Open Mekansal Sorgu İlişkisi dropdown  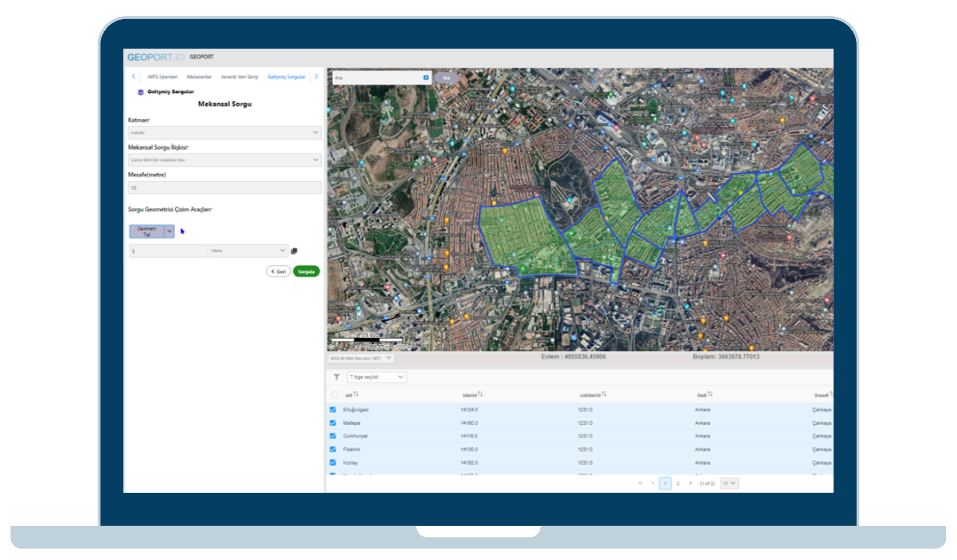pyautogui.click(x=224, y=160)
